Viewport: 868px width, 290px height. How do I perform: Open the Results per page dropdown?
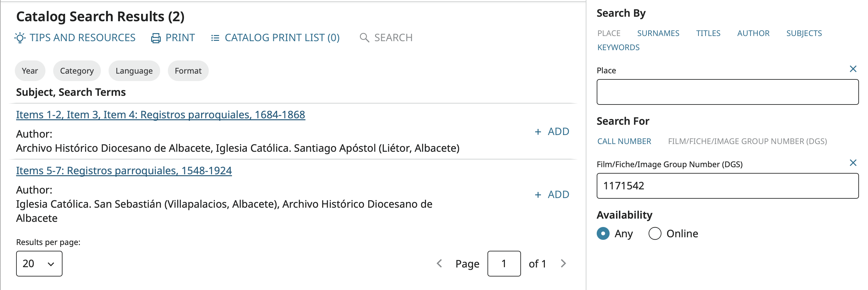point(39,263)
